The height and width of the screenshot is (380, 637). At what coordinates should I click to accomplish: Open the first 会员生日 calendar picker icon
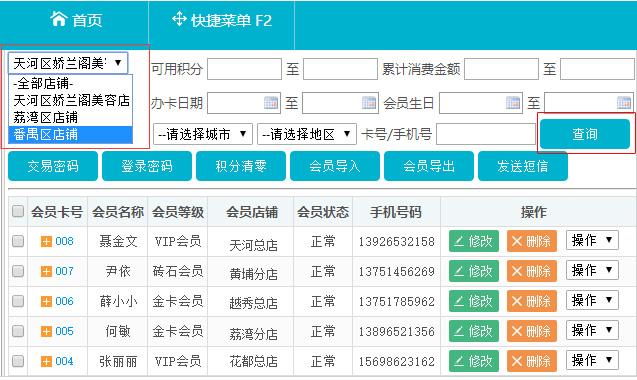click(513, 102)
